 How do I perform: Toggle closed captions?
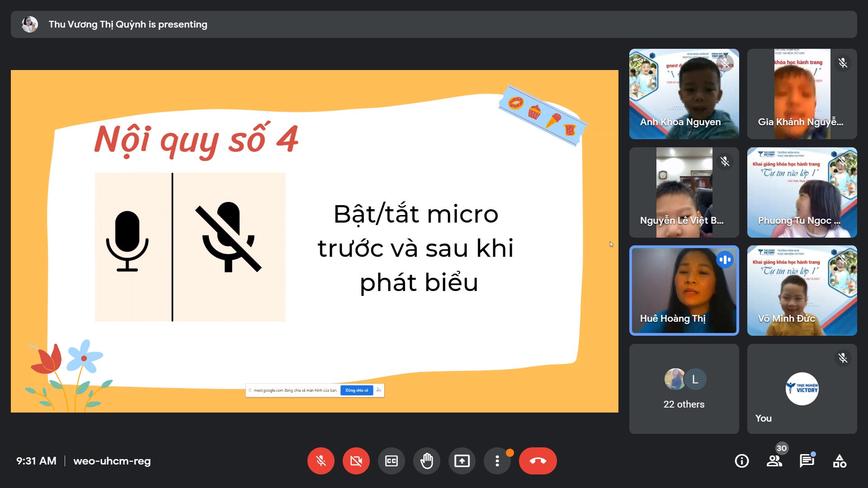391,461
